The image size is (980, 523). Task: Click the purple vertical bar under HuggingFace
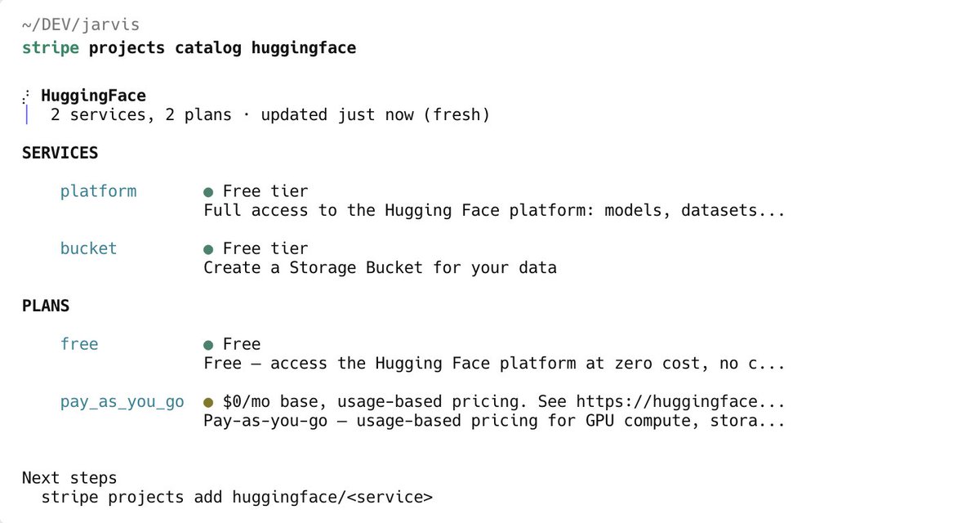coord(27,115)
